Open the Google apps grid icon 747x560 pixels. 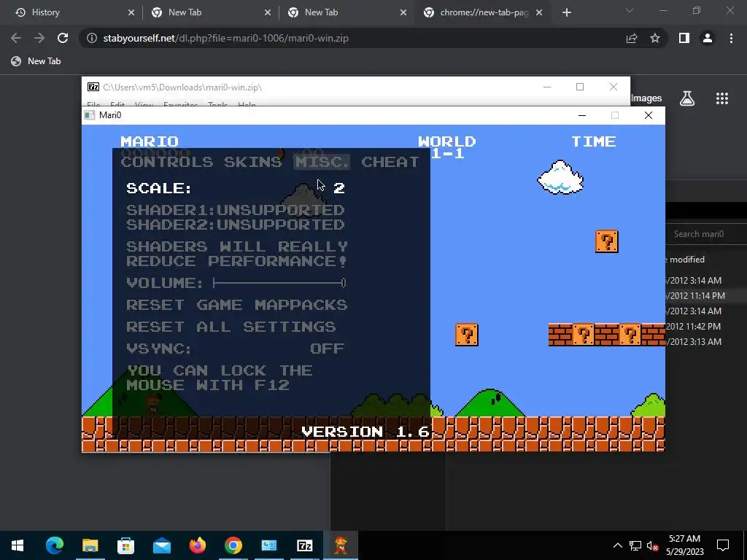[x=722, y=98]
